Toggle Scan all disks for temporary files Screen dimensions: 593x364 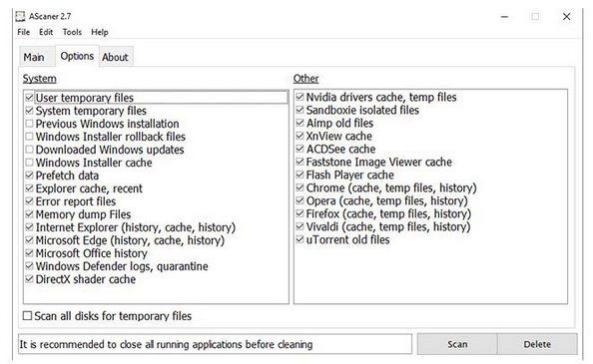pyautogui.click(x=27, y=316)
